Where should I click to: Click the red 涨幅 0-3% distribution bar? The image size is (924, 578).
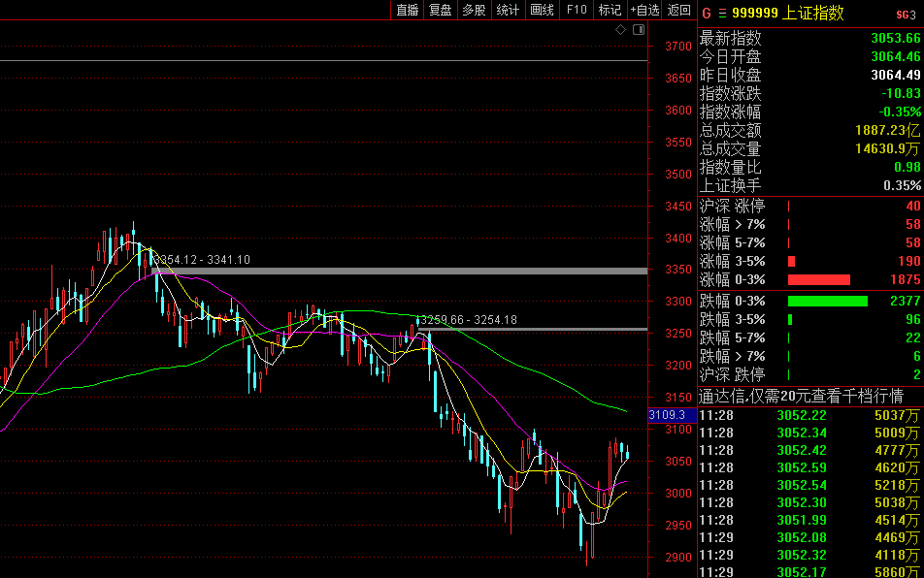pos(818,279)
